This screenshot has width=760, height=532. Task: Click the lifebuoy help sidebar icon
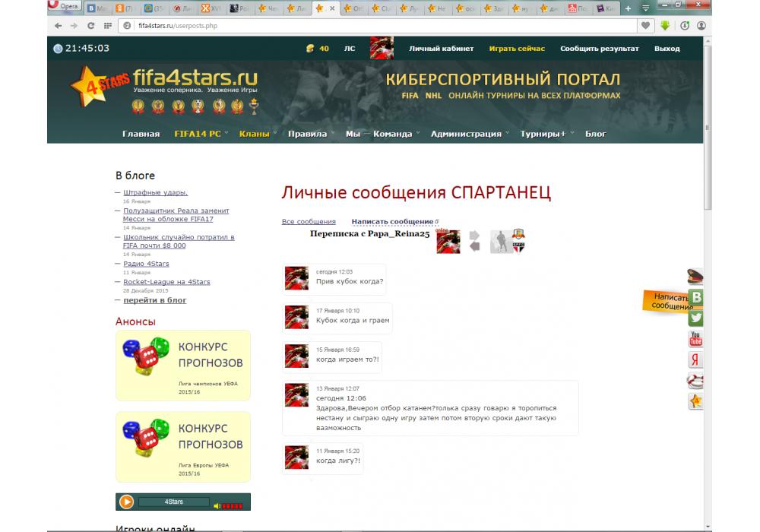coord(695,380)
